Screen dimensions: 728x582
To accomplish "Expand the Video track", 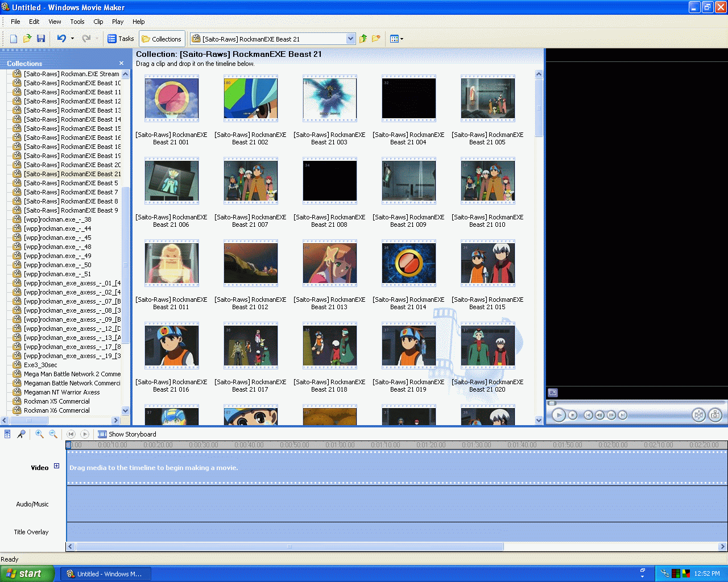I will 56,466.
